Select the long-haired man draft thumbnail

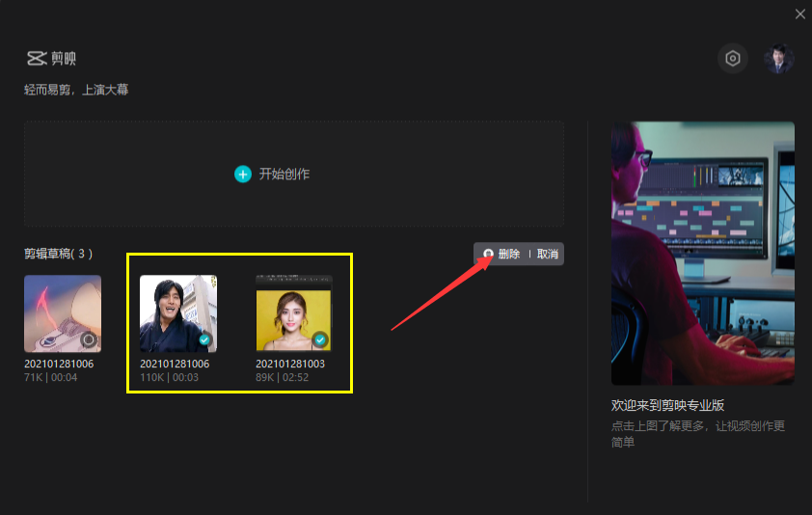tap(178, 313)
